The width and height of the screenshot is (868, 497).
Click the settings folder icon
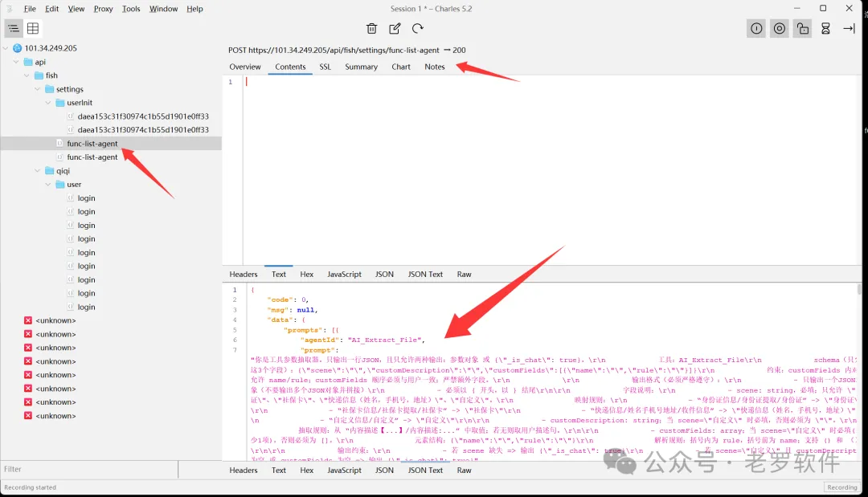pos(50,89)
